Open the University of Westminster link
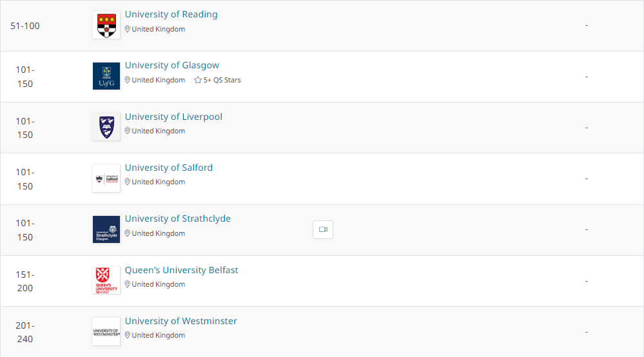This screenshot has height=357, width=644. tap(181, 321)
